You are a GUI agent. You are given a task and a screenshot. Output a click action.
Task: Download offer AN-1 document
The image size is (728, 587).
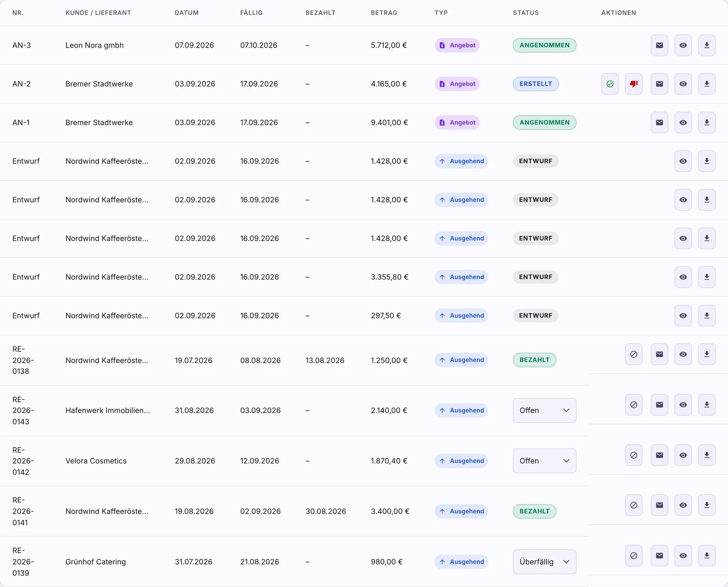(x=707, y=123)
